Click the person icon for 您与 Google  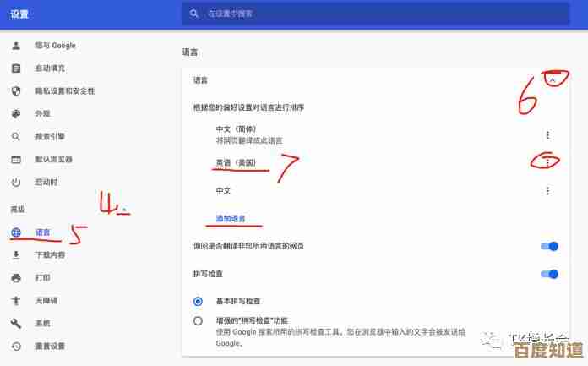(16, 45)
